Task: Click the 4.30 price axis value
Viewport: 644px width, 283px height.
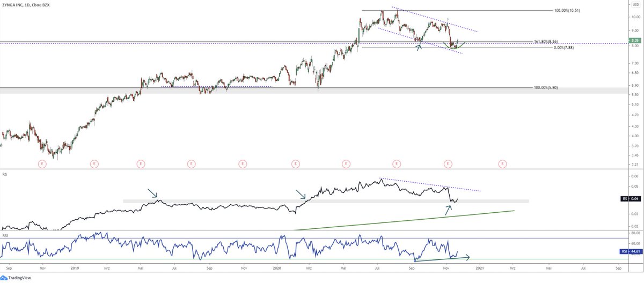Action: pyautogui.click(x=636, y=126)
